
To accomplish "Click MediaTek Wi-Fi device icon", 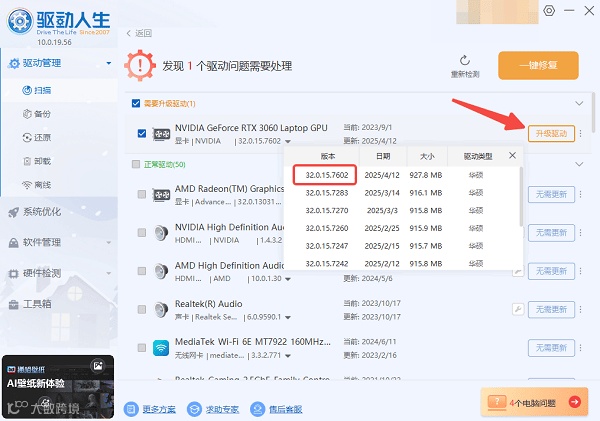I will [x=161, y=348].
